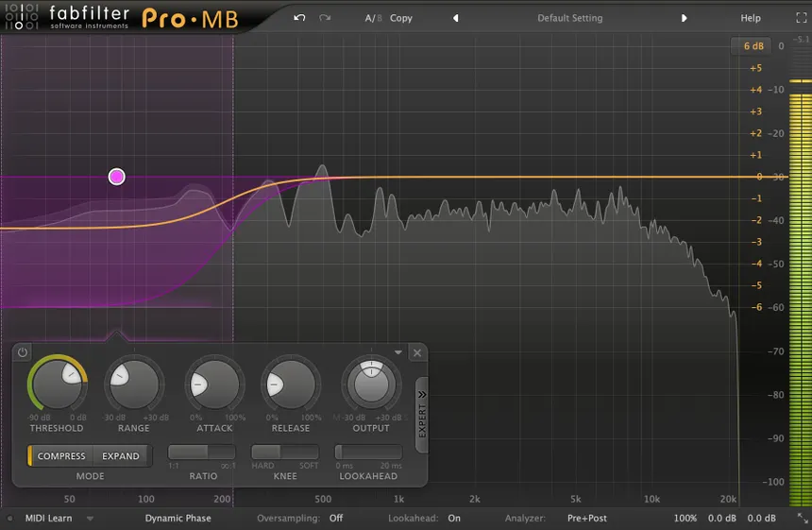812x530 pixels.
Task: Expand the Expert settings panel
Action: click(x=422, y=415)
